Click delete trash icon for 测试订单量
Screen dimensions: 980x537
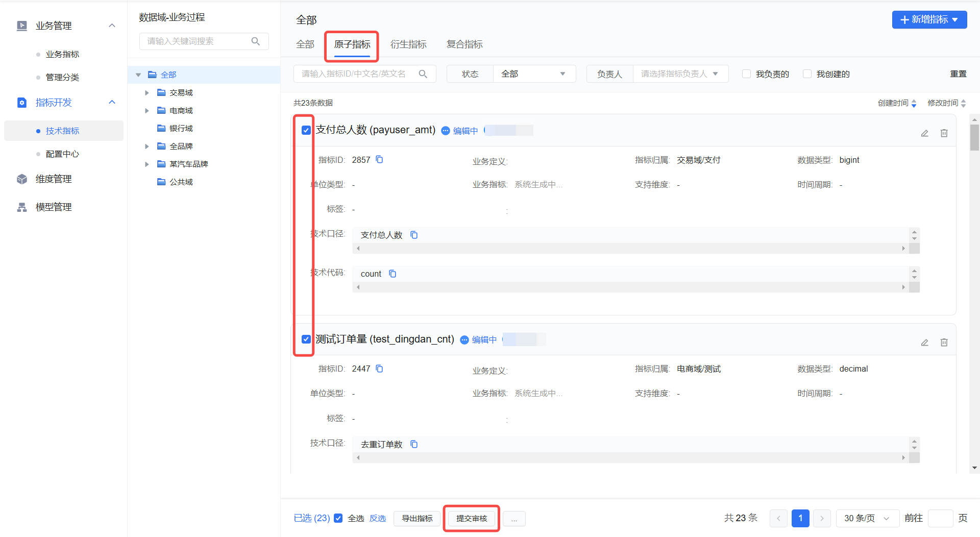pyautogui.click(x=944, y=343)
